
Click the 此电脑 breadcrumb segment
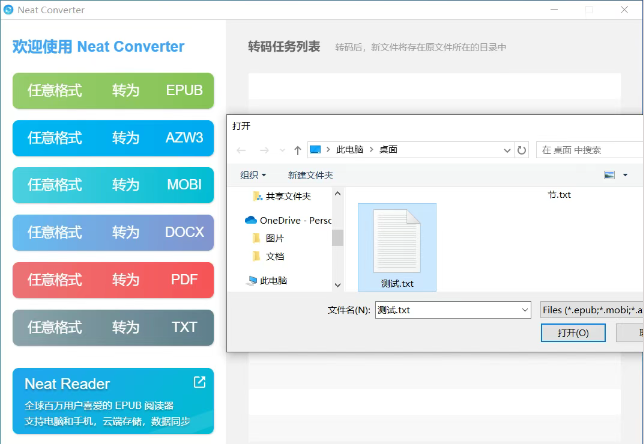[350, 150]
